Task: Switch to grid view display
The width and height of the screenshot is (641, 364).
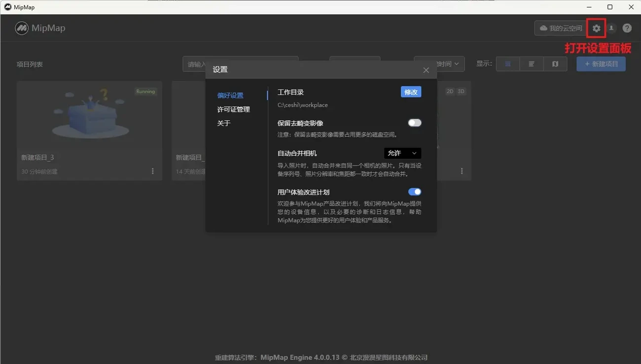Action: click(x=508, y=64)
